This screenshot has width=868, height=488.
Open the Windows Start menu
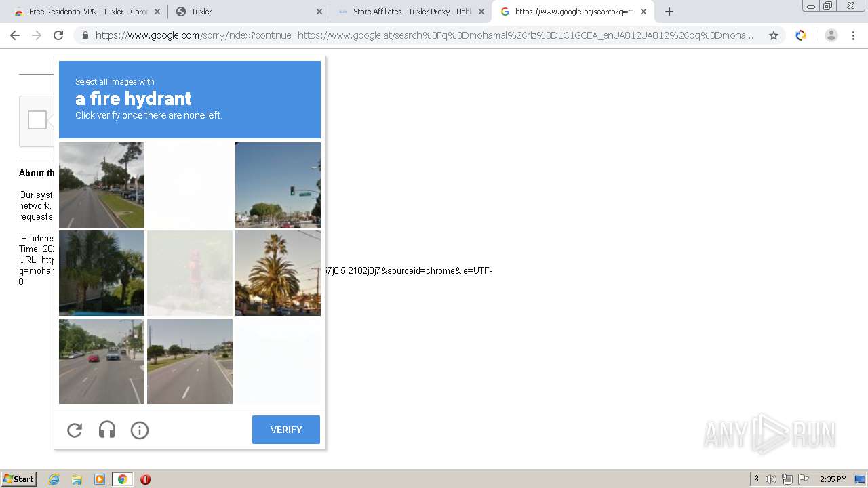[x=19, y=479]
